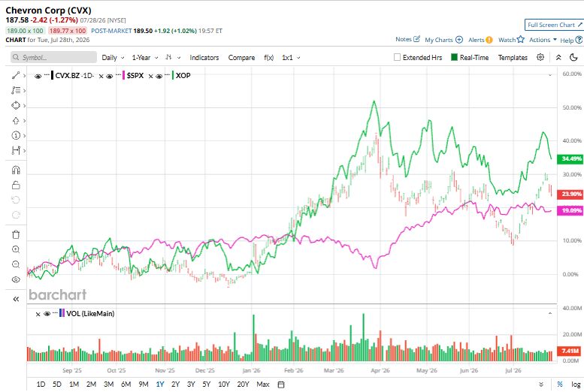Image resolution: width=584 pixels, height=392 pixels.
Task: Select the 3M time range
Action: point(108,384)
